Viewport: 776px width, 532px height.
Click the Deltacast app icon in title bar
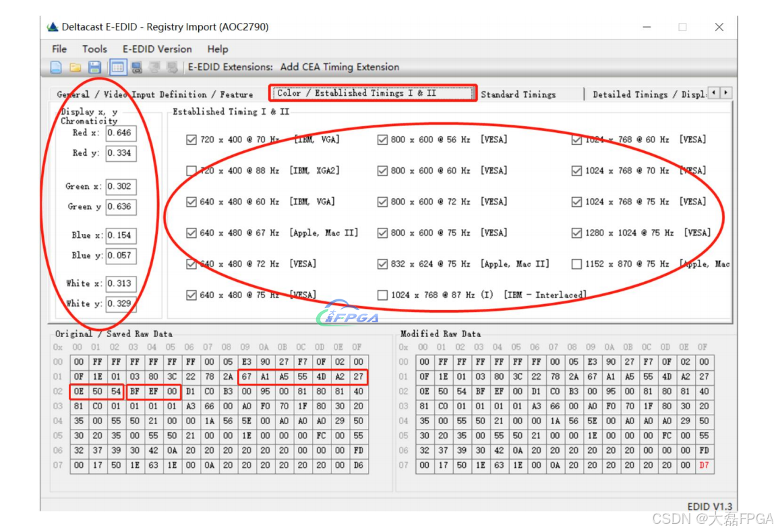coord(53,27)
